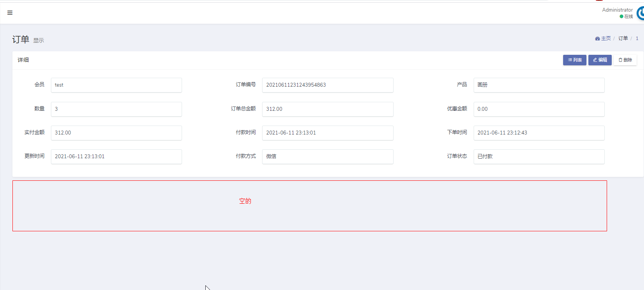Open the Administrator user avatar
Viewport: 644px width, 290px height.
[x=640, y=13]
